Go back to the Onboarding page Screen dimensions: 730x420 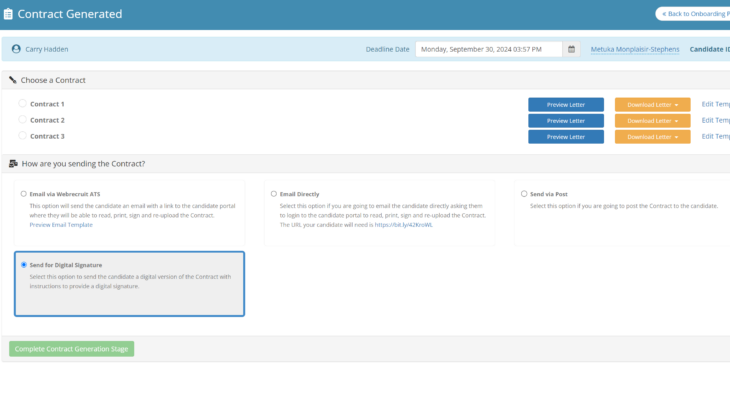pyautogui.click(x=692, y=14)
